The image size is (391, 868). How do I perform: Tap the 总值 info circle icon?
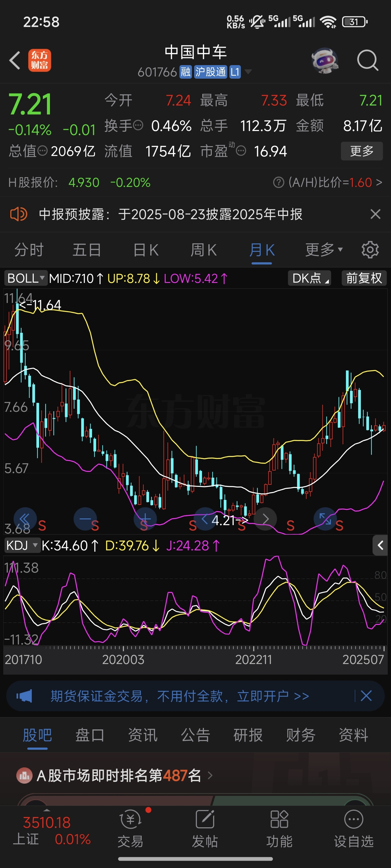pyautogui.click(x=43, y=151)
